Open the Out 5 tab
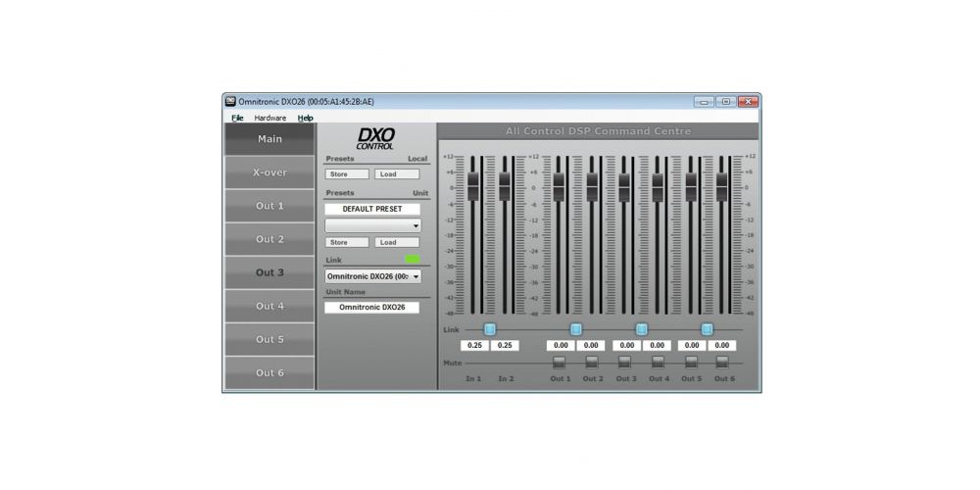980x490 pixels. (270, 339)
